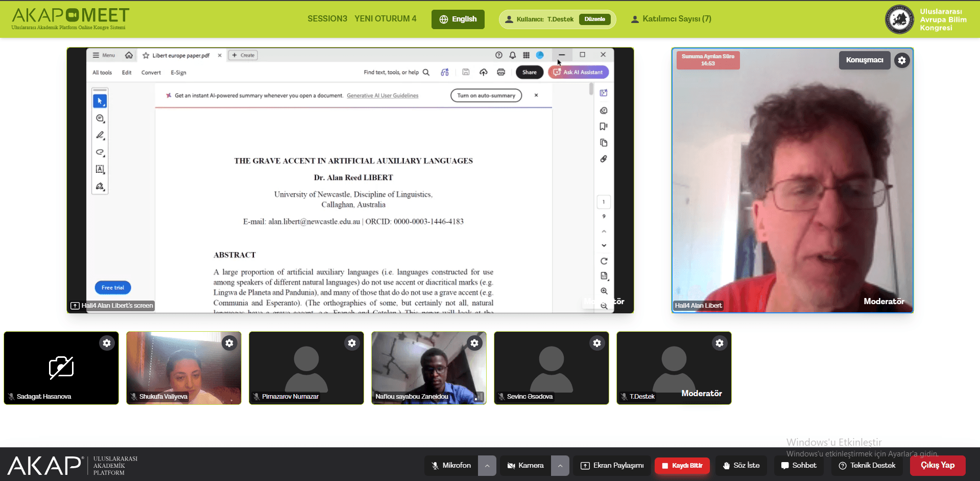Open Acrobat help question mark icon
The height and width of the screenshot is (481, 980).
click(x=499, y=55)
